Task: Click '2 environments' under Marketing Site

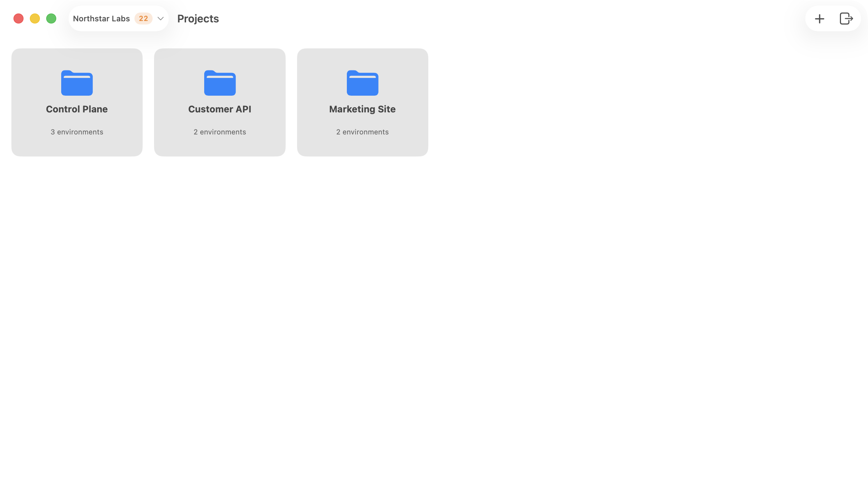Action: [362, 132]
